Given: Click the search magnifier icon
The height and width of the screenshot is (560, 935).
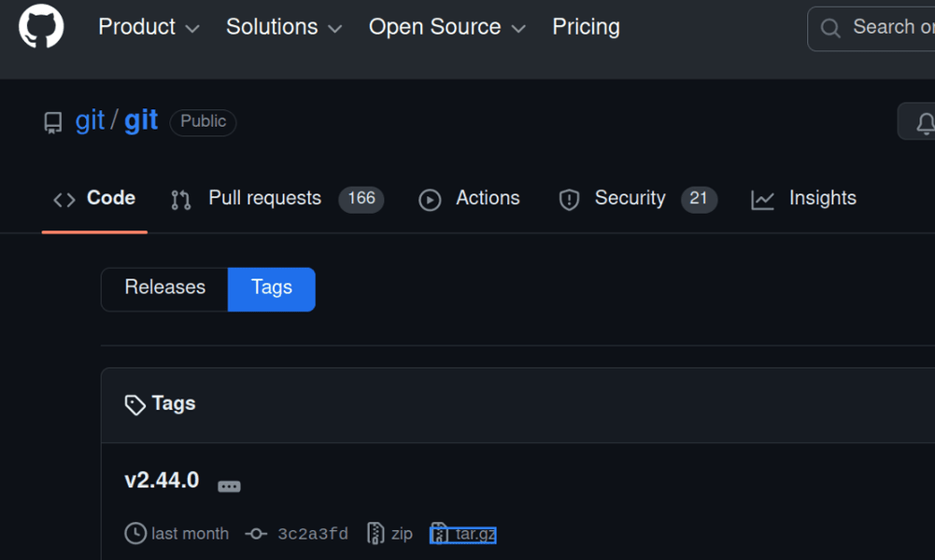Looking at the screenshot, I should pyautogui.click(x=830, y=28).
